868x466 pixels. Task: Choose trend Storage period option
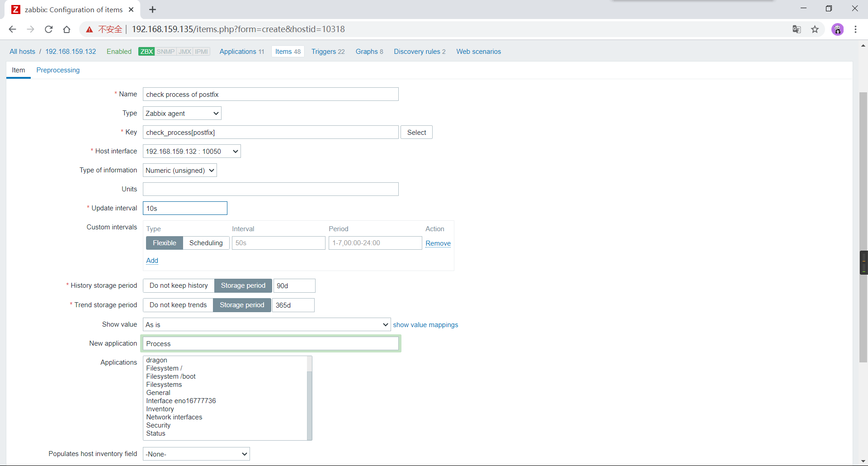(242, 305)
